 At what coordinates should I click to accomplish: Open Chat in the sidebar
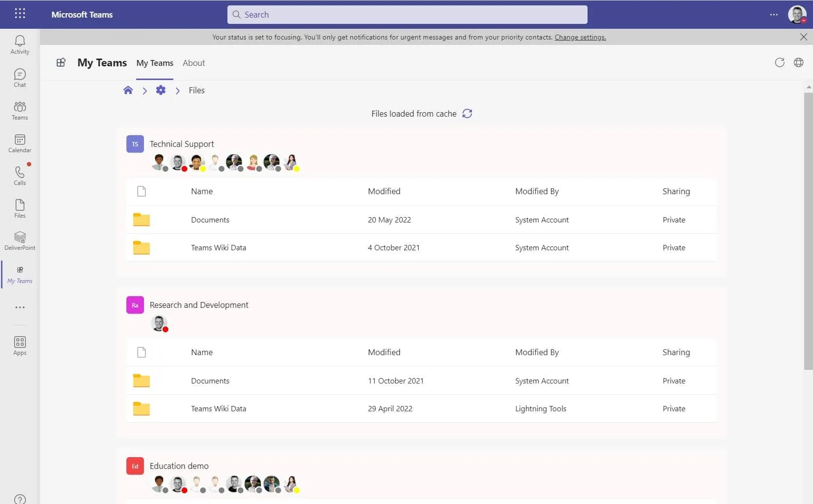coord(20,78)
